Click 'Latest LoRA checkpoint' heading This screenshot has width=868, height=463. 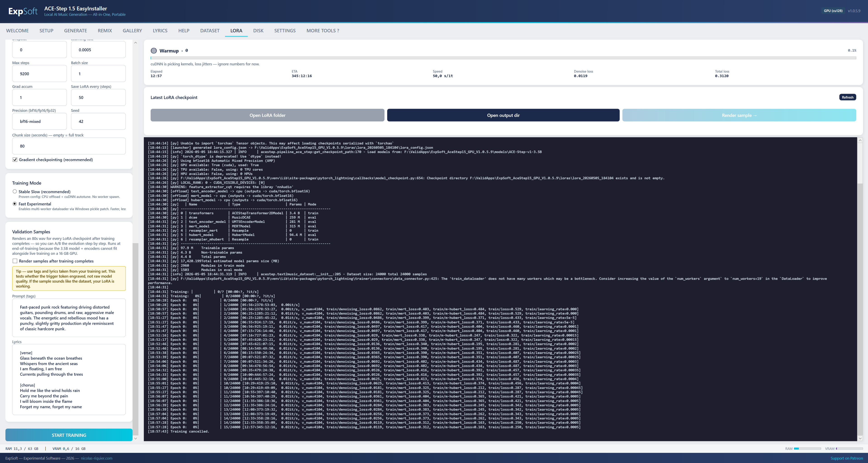(x=174, y=97)
